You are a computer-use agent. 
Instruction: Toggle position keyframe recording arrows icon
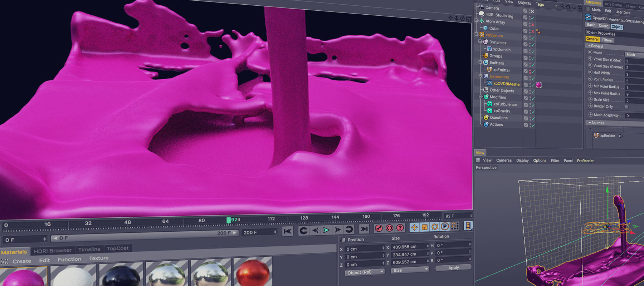tap(414, 227)
